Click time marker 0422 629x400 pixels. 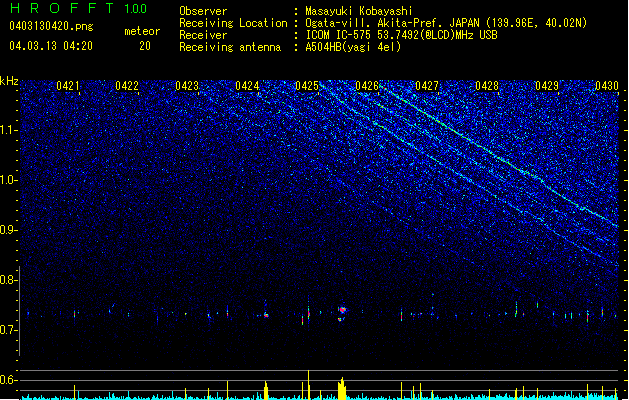pyautogui.click(x=127, y=86)
